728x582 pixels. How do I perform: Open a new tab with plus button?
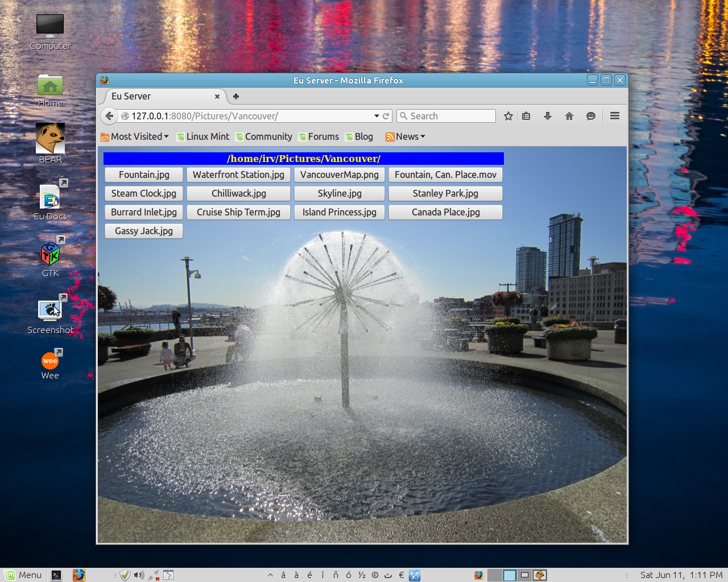pos(236,97)
